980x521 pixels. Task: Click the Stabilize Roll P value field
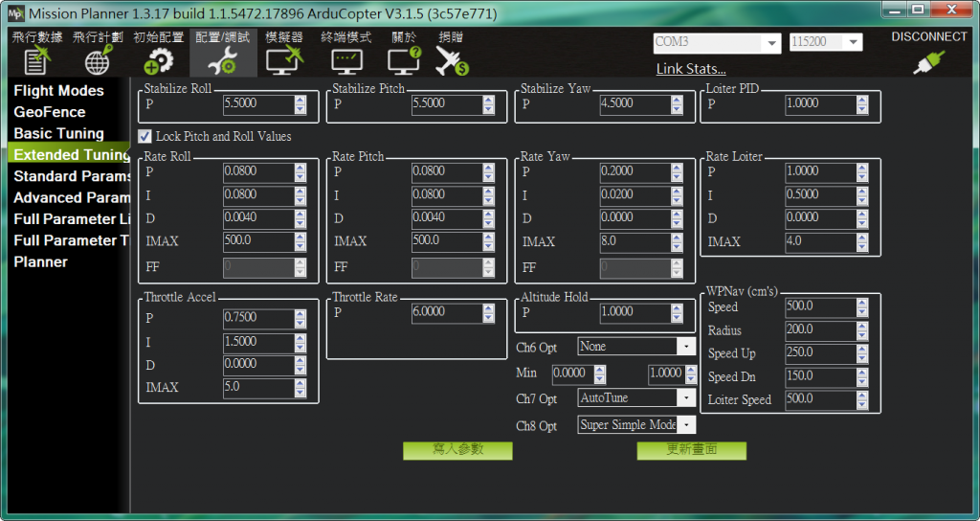258,104
